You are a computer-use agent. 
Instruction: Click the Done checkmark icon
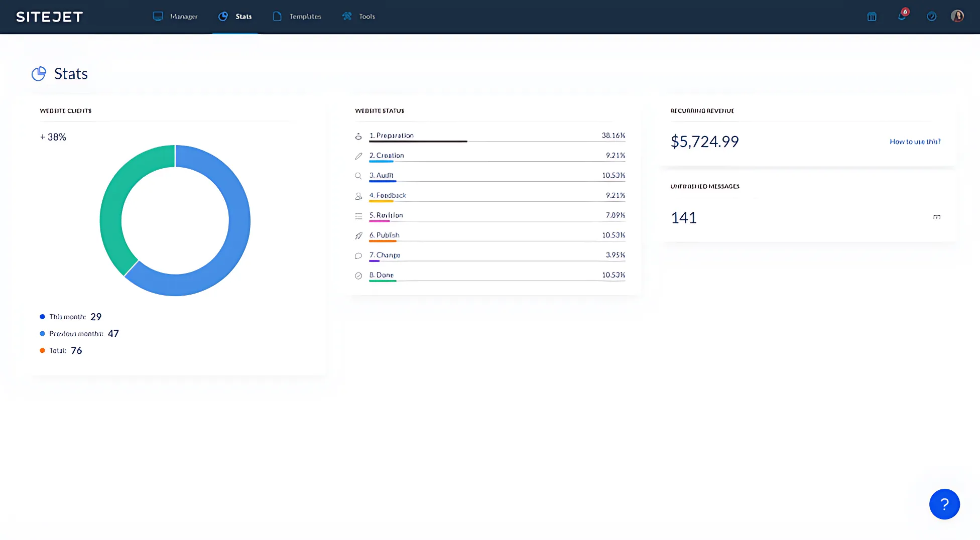coord(358,275)
